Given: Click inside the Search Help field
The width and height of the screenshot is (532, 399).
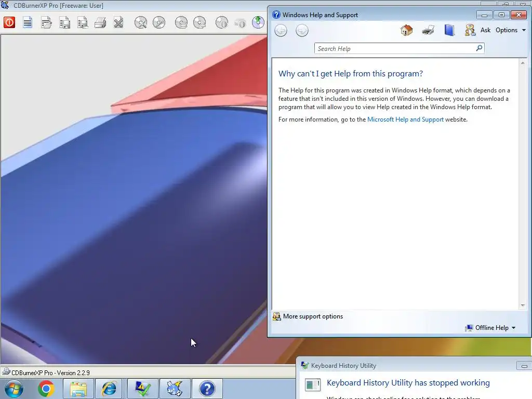Looking at the screenshot, I should [x=395, y=48].
